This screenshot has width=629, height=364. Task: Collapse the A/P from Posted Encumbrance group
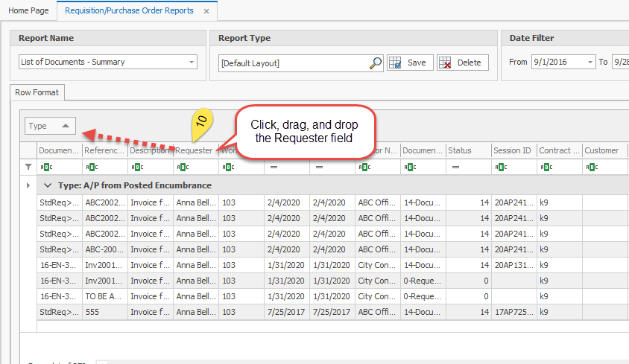48,185
